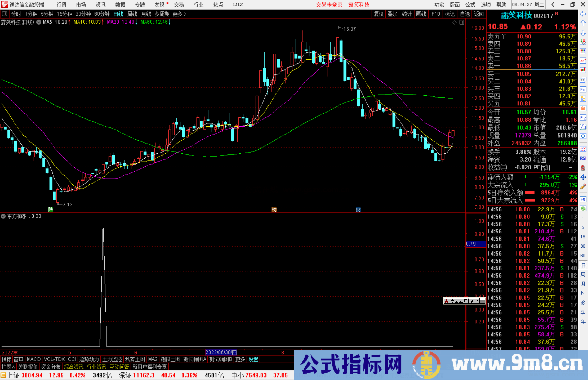Image resolution: width=588 pixels, height=380 pixels.
Task: Click the 财 marker below the chart
Action: click(x=358, y=209)
